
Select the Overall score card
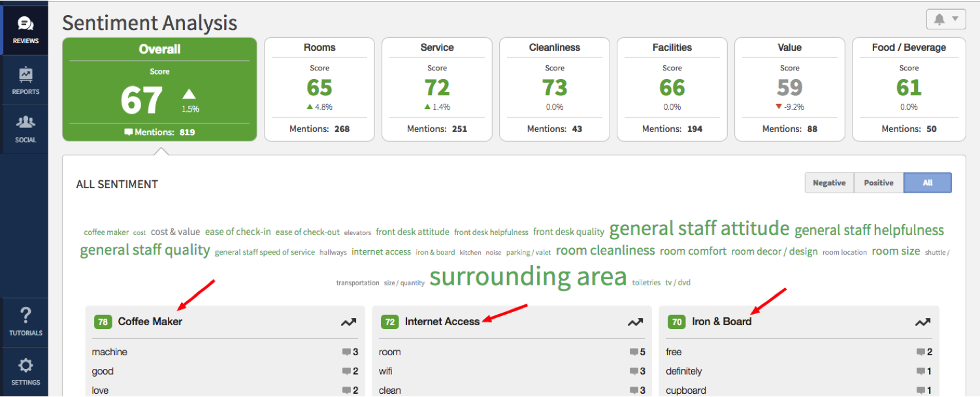click(x=159, y=89)
